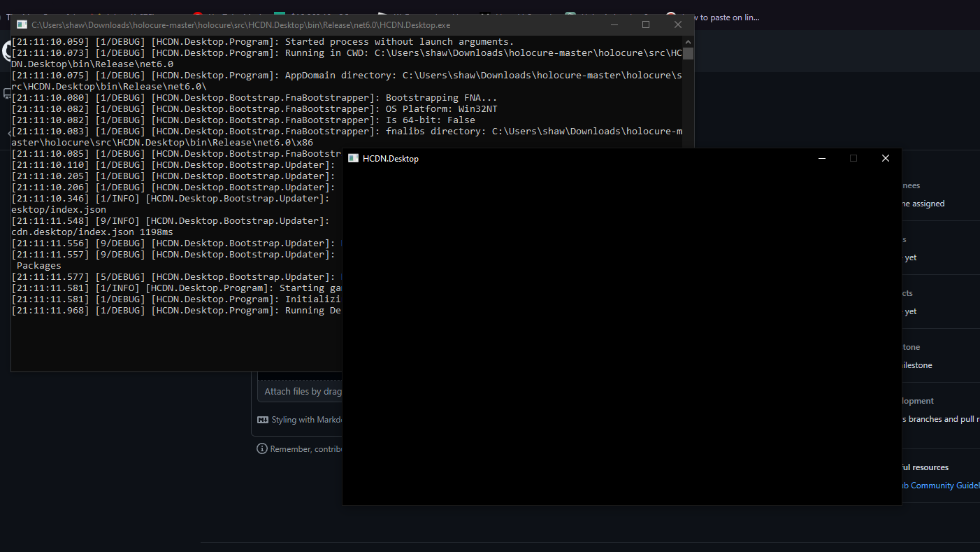Click the red favicon browser tab at the top
The width and height of the screenshot is (980, 552).
(197, 13)
